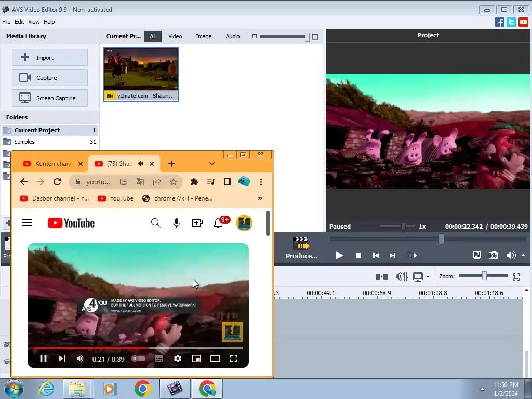
Task: Select the Samples folder
Action: [x=50, y=142]
